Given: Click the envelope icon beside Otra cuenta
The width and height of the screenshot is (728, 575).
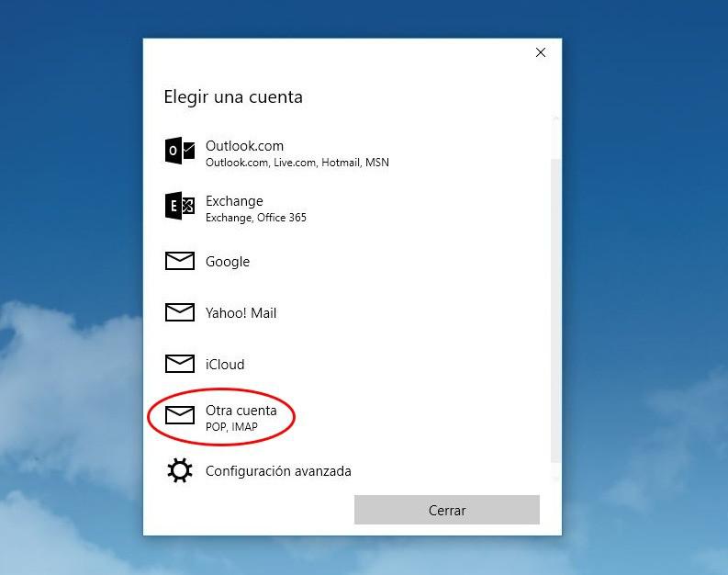Looking at the screenshot, I should point(179,416).
